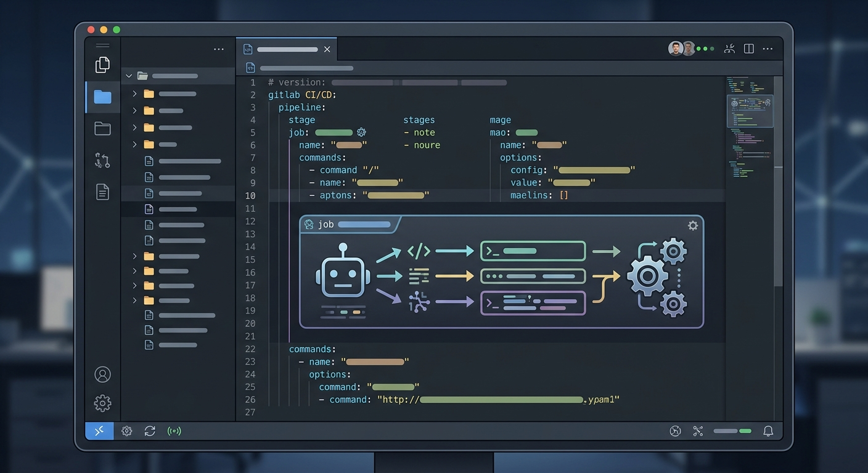Close the open editor tab
Image resolution: width=868 pixels, height=473 pixels.
(327, 49)
